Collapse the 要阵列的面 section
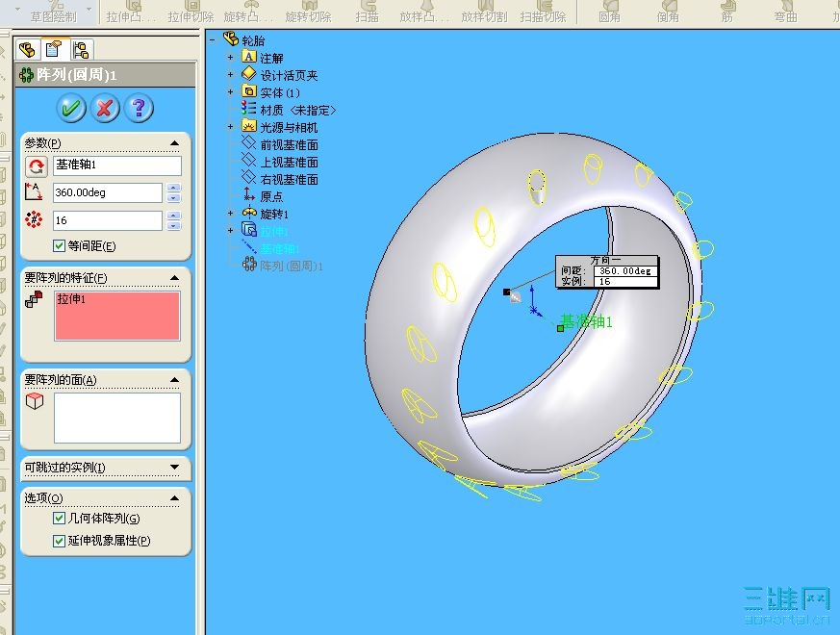Screen dimensions: 840x635 click(x=174, y=380)
